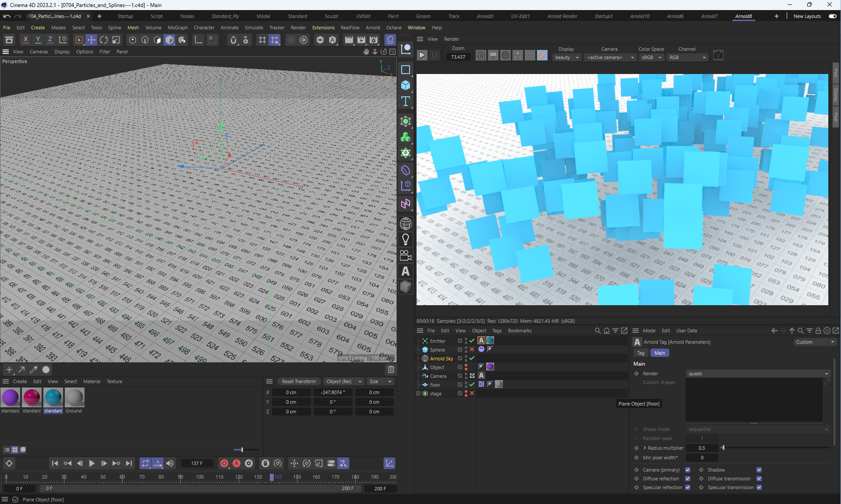Click the Text spline tool icon
841x504 pixels.
point(406,102)
